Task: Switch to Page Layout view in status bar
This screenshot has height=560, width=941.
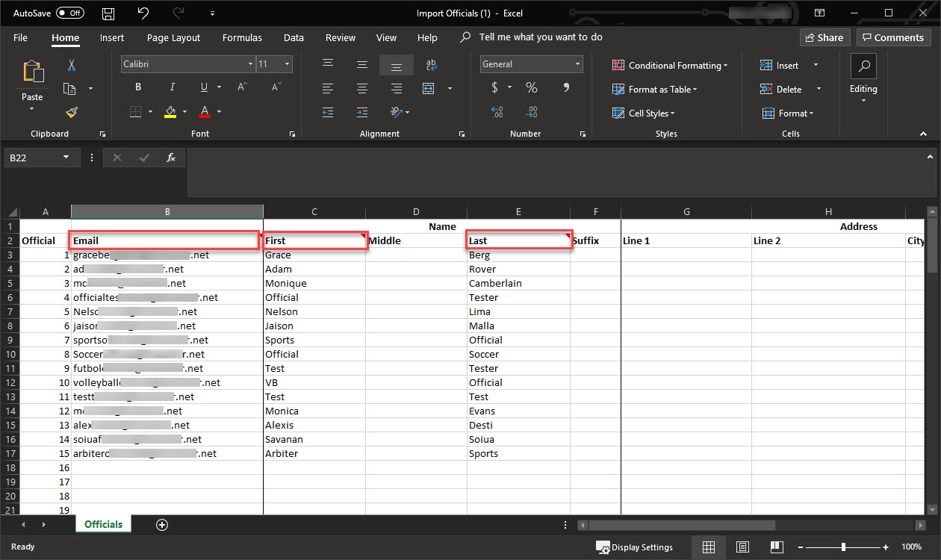Action: coord(743,547)
